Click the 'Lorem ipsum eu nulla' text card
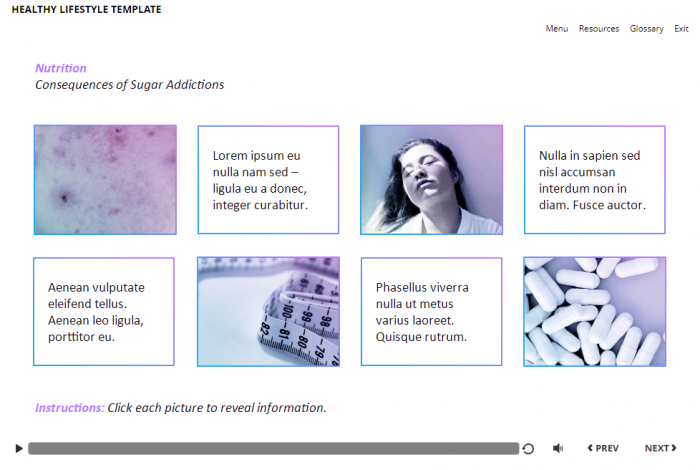 (x=268, y=179)
